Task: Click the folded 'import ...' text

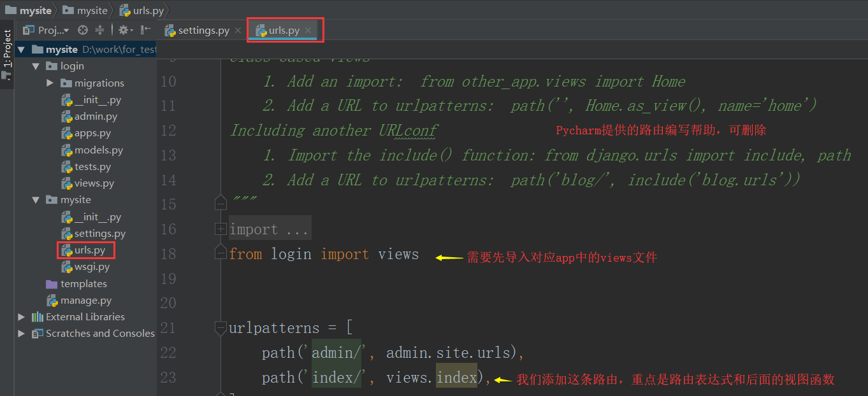Action: [x=270, y=229]
